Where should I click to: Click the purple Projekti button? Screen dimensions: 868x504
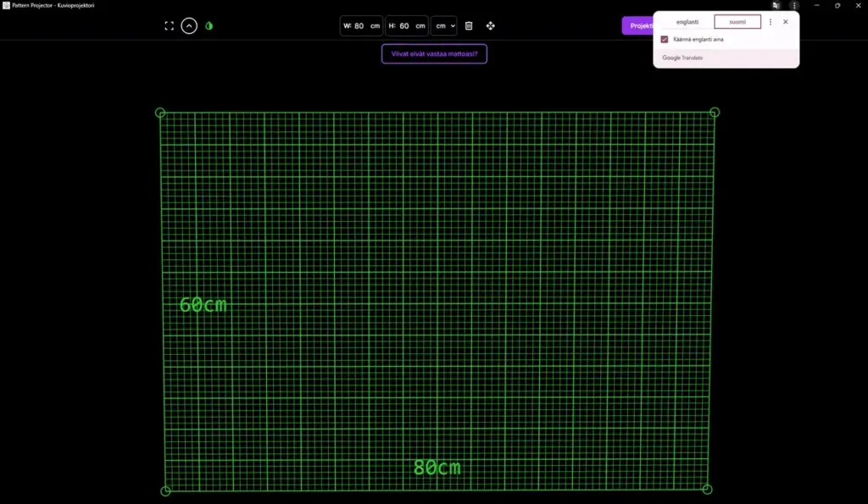click(x=638, y=26)
